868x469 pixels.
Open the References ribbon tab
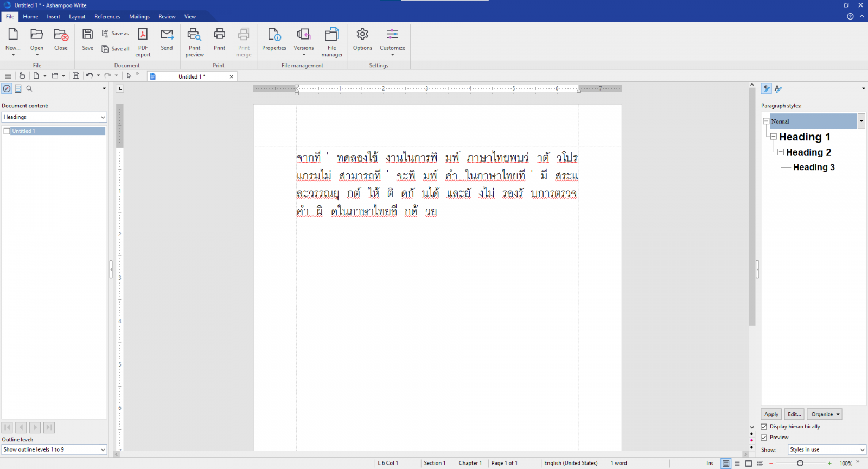107,17
